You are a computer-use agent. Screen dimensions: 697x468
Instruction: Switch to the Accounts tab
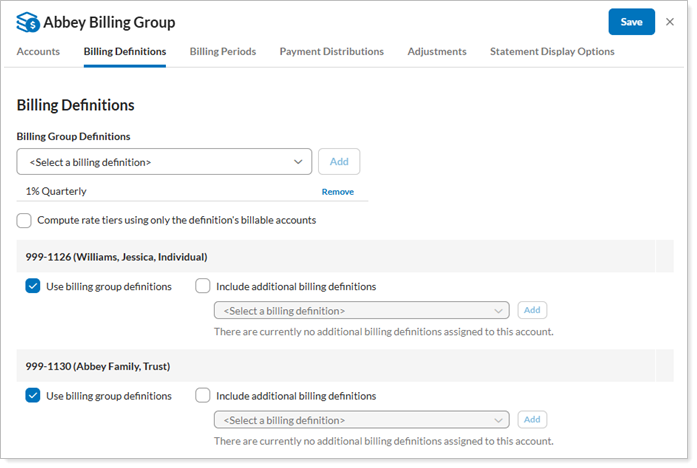pyautogui.click(x=38, y=51)
